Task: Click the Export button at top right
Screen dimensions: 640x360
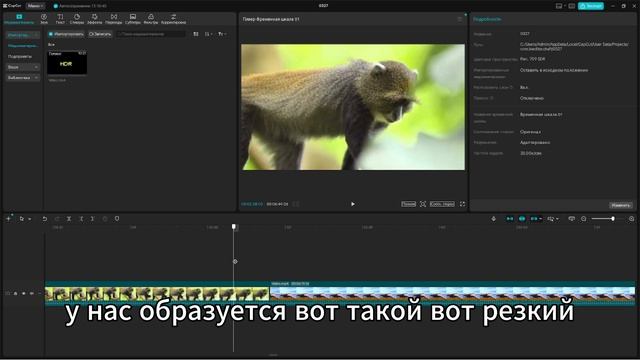Action: [591, 6]
